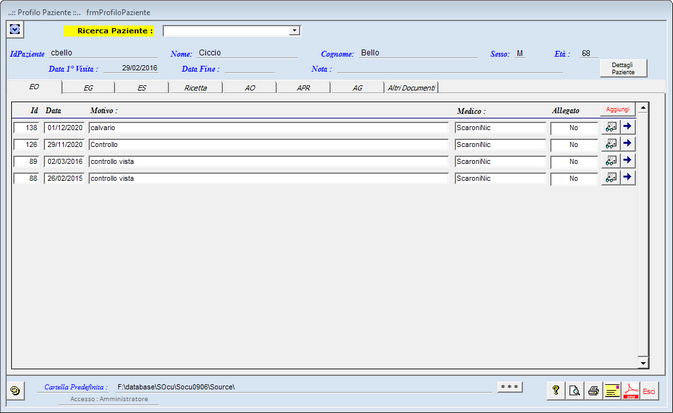The height and width of the screenshot is (413, 673).
Task: Click the Esci exit button
Action: tap(649, 390)
